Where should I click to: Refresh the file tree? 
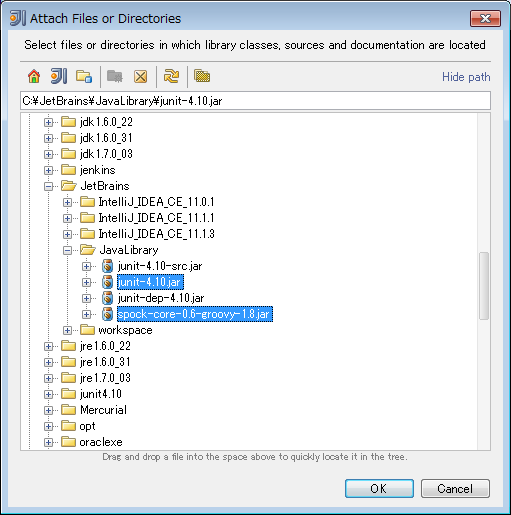point(171,76)
